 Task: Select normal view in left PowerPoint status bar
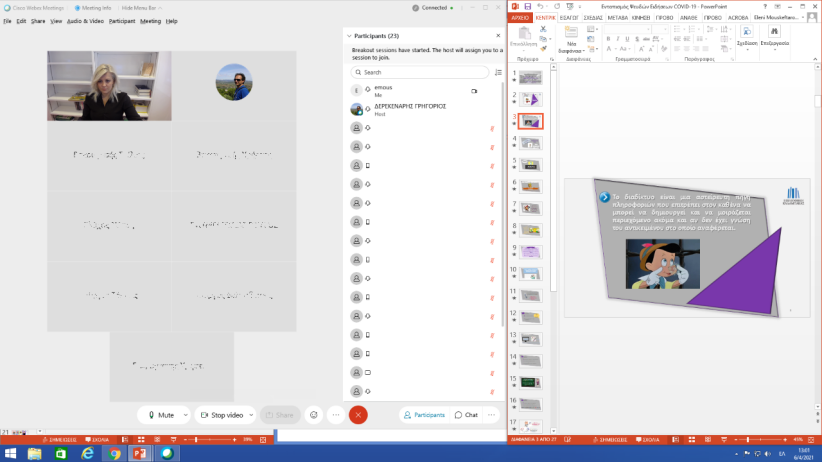coord(125,439)
